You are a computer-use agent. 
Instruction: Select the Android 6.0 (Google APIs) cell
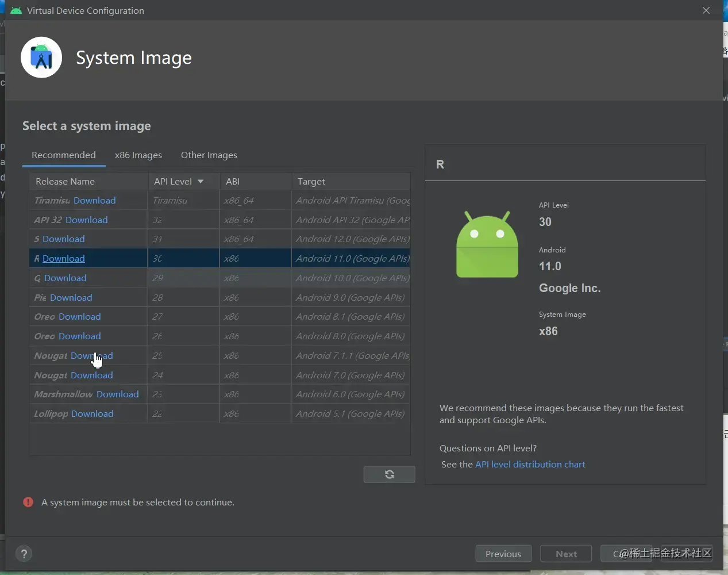[351, 394]
